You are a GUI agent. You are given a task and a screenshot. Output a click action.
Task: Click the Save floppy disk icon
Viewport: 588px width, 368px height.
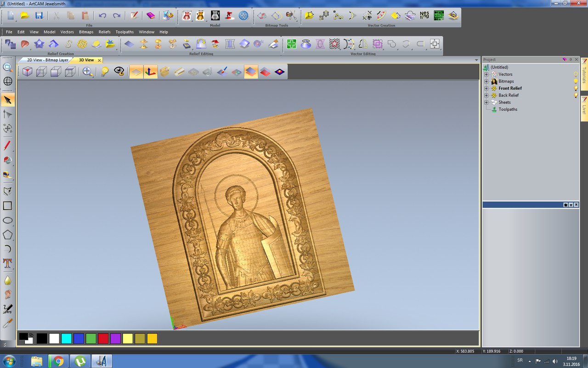point(39,16)
